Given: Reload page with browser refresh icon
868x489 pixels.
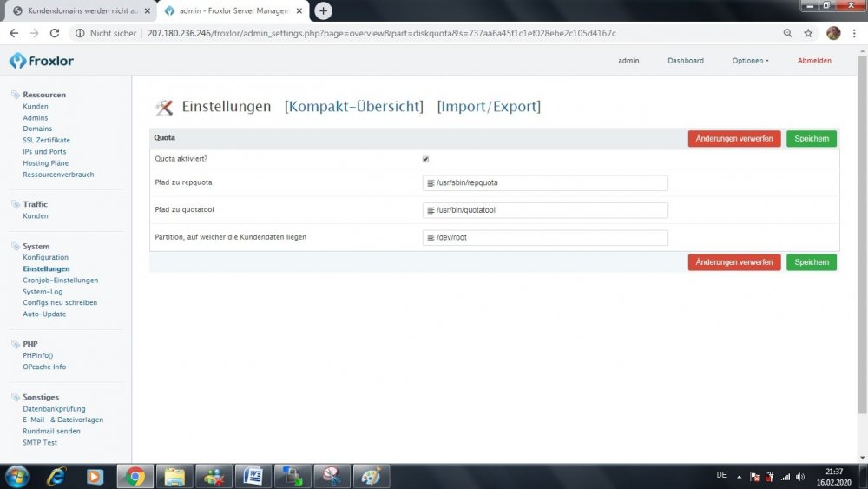Looking at the screenshot, I should pos(55,33).
